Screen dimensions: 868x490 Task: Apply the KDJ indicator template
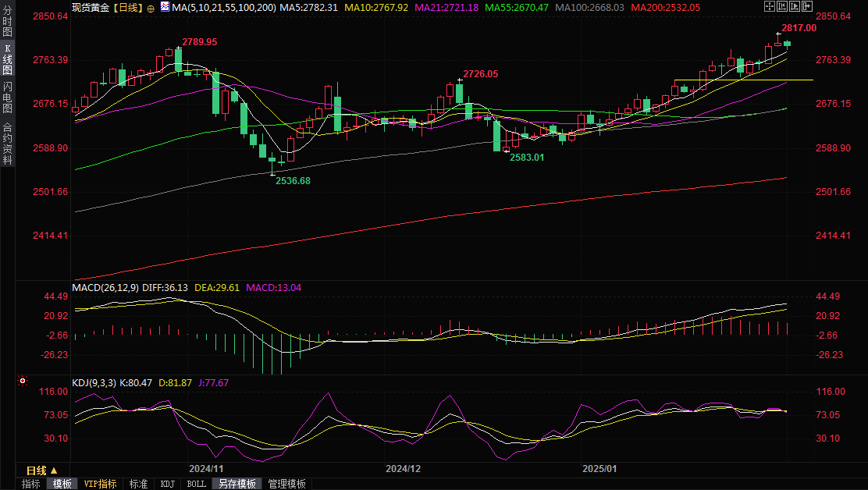point(168,484)
